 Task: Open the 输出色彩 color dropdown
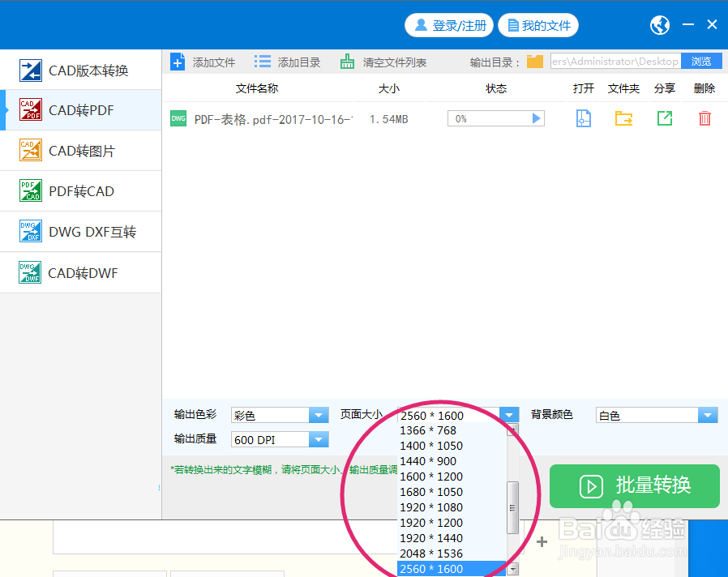click(x=318, y=414)
